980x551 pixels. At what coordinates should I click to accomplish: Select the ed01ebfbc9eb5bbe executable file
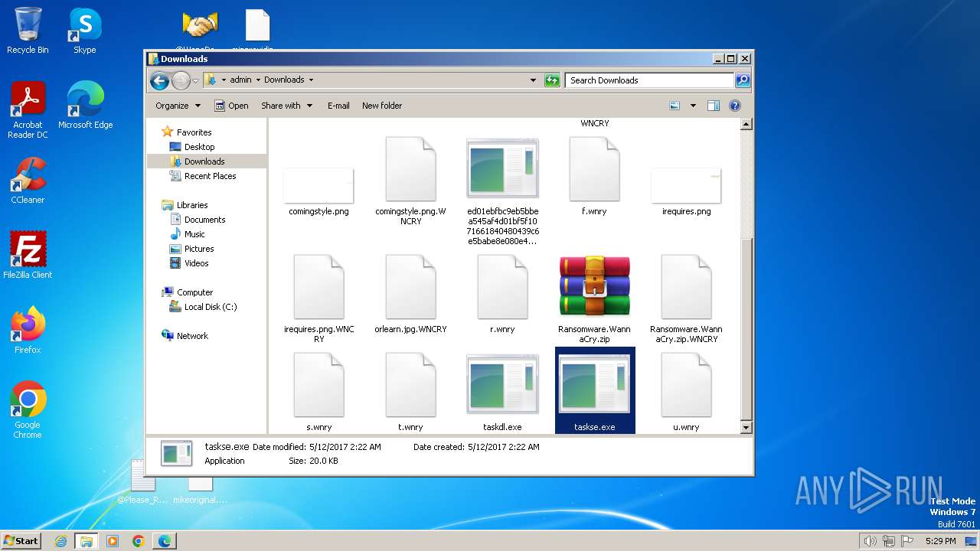click(502, 191)
